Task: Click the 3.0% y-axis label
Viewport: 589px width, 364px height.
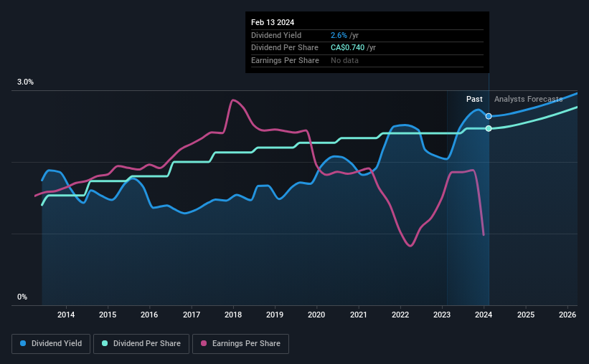Action: (25, 82)
